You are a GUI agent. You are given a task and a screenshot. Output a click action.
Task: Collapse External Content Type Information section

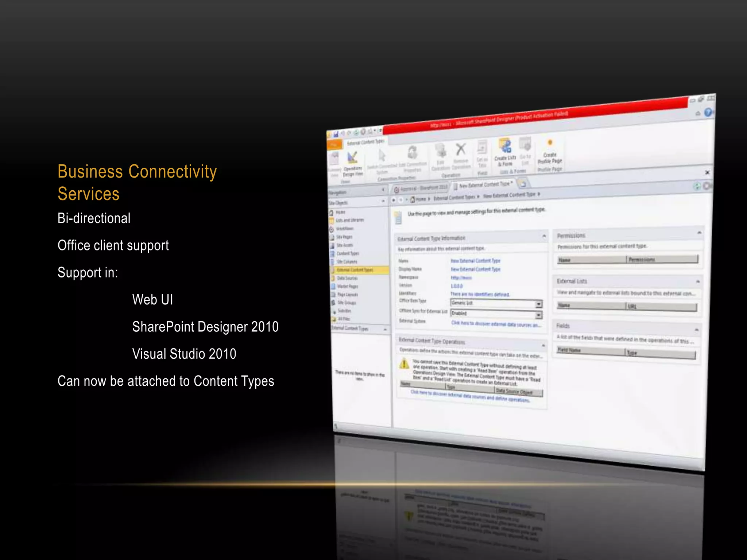(544, 236)
